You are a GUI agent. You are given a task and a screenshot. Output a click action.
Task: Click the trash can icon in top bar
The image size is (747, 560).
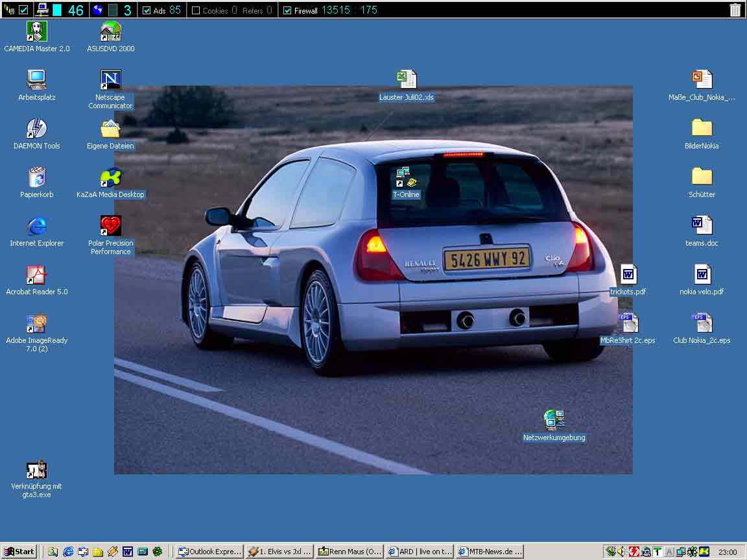coord(735,10)
